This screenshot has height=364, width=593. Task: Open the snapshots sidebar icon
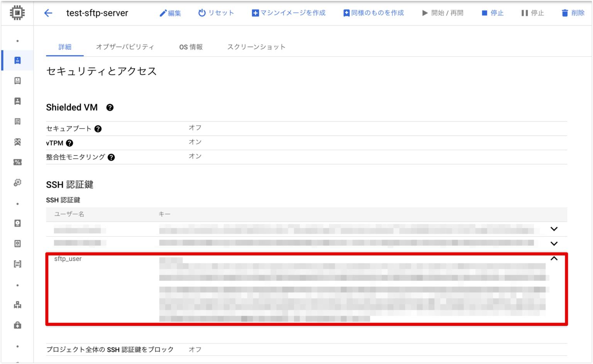tap(17, 243)
